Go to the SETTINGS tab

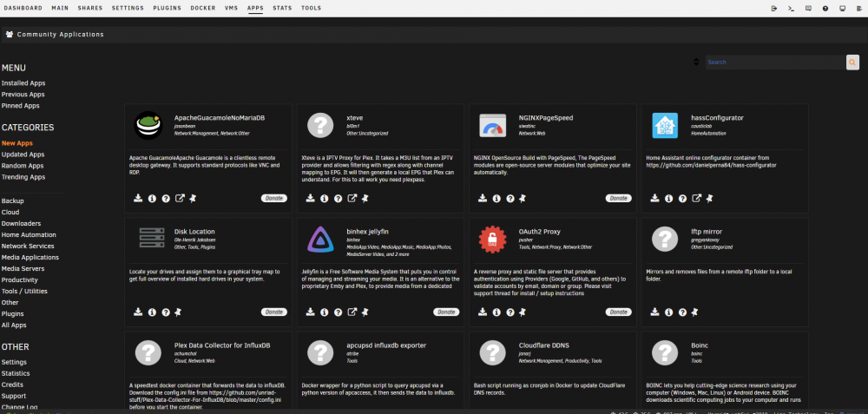128,9
